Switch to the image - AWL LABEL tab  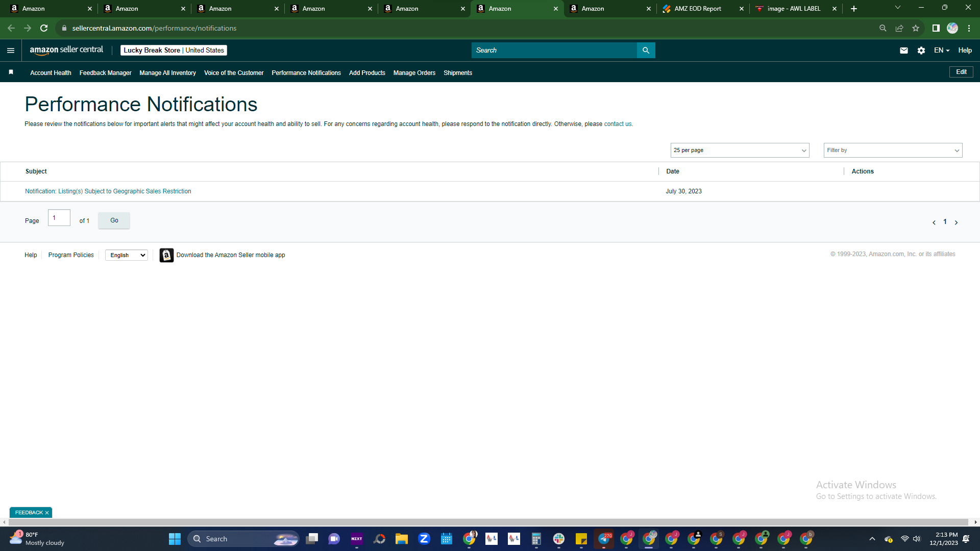[796, 9]
